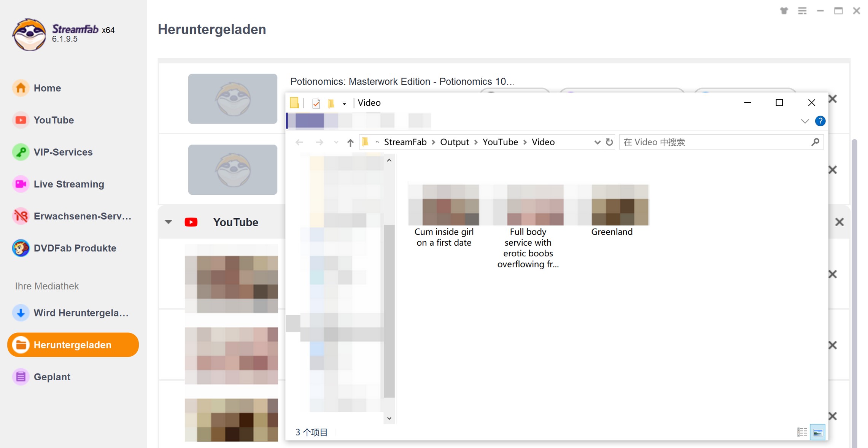
Task: Expand the chevron after Output breadcrumb
Action: (x=475, y=142)
